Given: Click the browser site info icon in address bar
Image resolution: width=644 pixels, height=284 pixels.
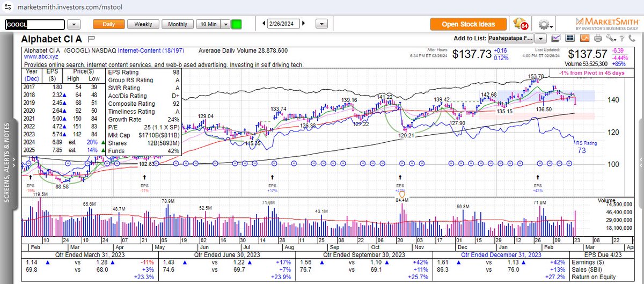Looking at the screenshot, I should tap(8, 6).
